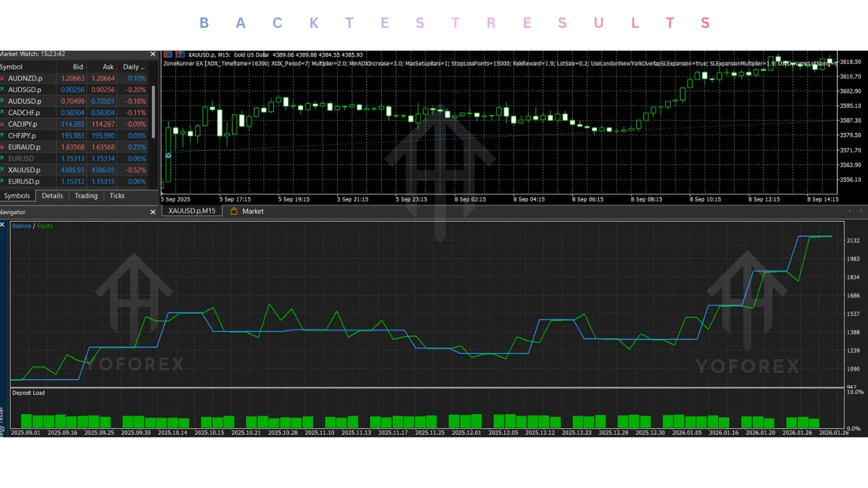This screenshot has height=488, width=868.
Task: Click the 2026.01.28 date on tester axis
Action: click(x=833, y=432)
